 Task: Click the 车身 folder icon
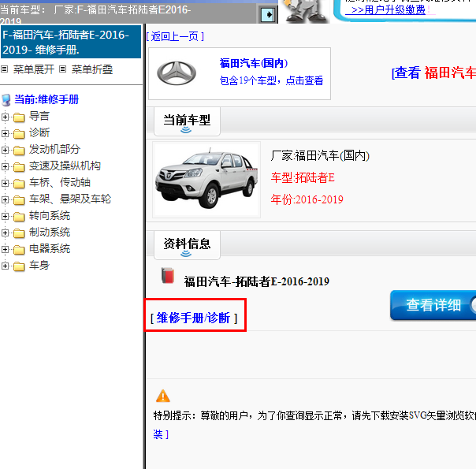(x=19, y=266)
